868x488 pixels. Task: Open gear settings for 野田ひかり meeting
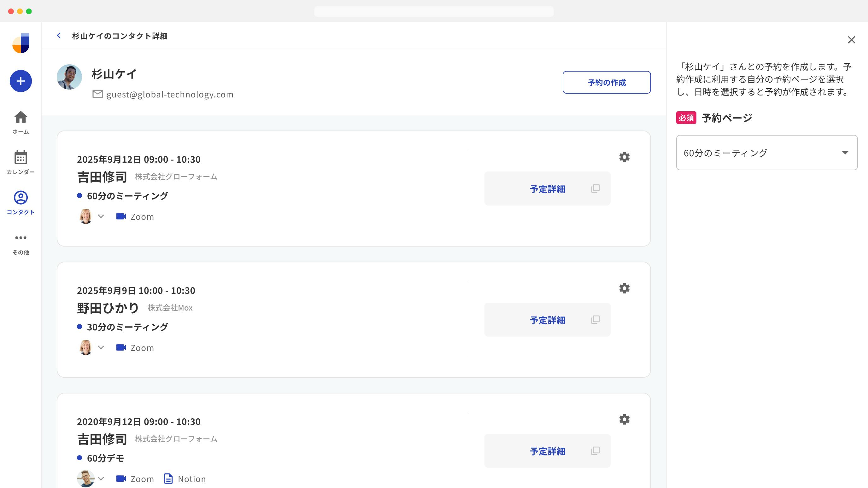coord(624,288)
